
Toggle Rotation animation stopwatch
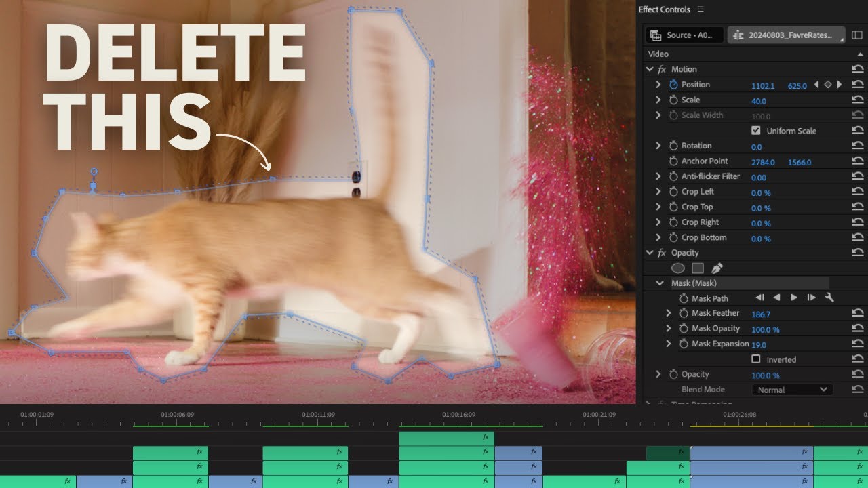tap(673, 146)
